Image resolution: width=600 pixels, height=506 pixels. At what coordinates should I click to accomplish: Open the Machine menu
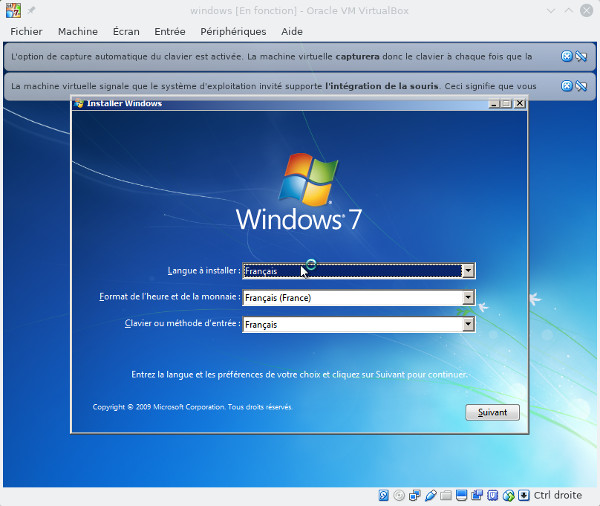click(77, 31)
